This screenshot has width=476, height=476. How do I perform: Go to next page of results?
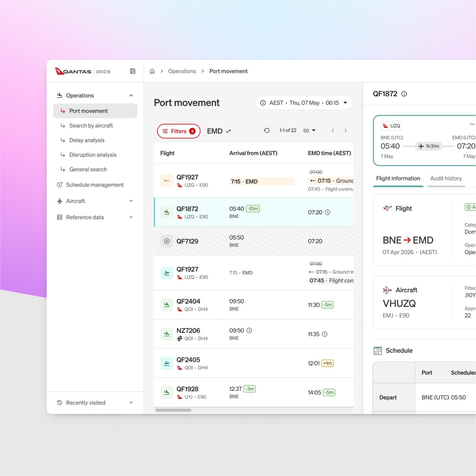click(346, 130)
